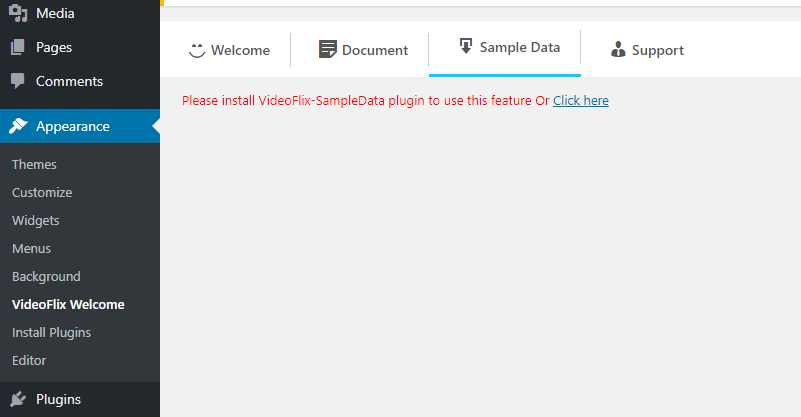This screenshot has width=801, height=417.
Task: Click the Plugins plug icon
Action: (18, 399)
